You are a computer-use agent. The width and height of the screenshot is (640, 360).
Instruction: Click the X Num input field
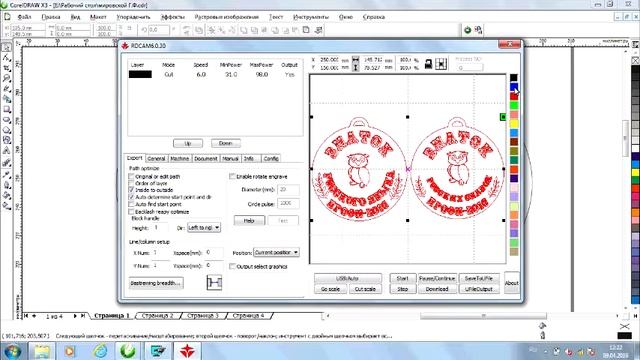tap(161, 253)
